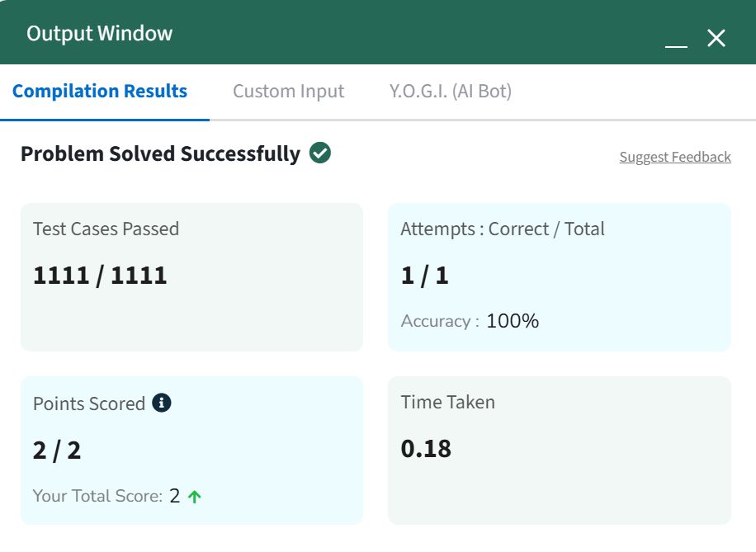The width and height of the screenshot is (756, 552).
Task: Click the Output Window title text
Action: (99, 33)
